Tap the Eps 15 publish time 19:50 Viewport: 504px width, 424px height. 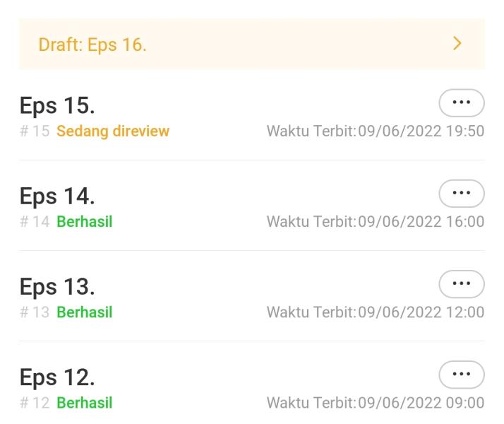tap(375, 131)
